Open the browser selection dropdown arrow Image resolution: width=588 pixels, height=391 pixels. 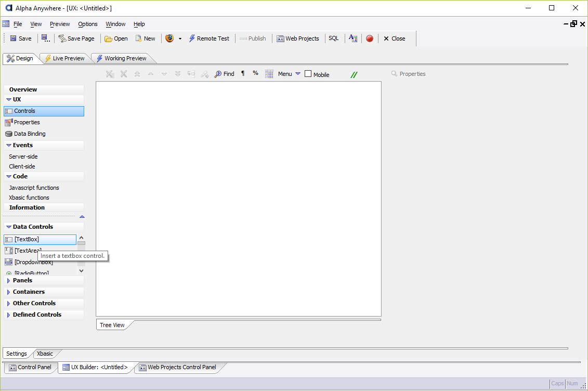click(x=180, y=38)
